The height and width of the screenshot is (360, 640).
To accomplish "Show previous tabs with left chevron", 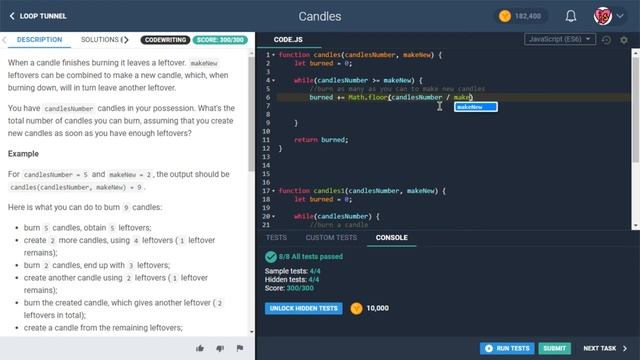I will 4,40.
